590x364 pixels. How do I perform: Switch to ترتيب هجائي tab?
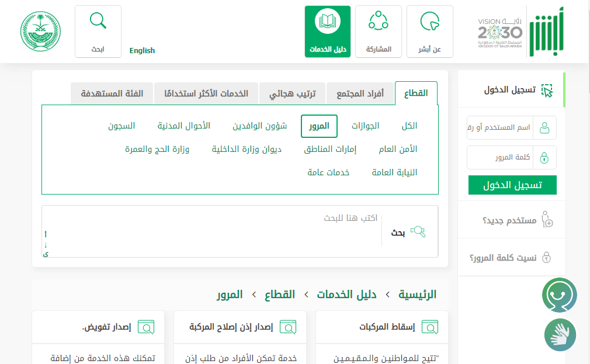(292, 93)
